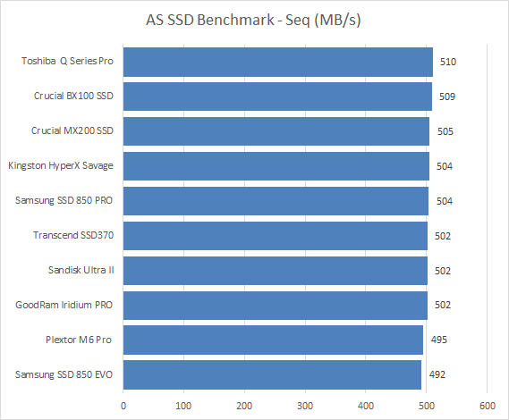Click the 400 axis tick label
This screenshot has width=509, height=420.
click(x=366, y=406)
